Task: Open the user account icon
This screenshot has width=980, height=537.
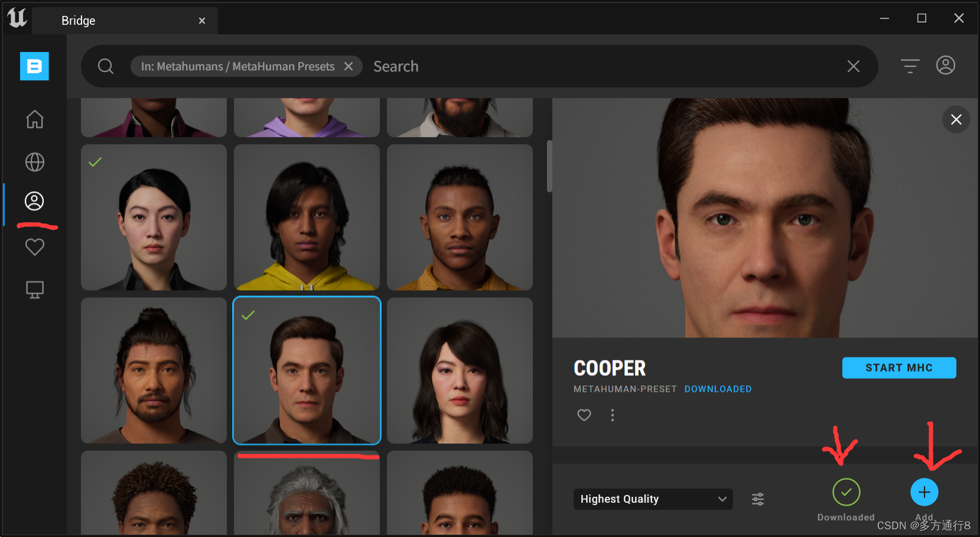Action: pos(946,65)
